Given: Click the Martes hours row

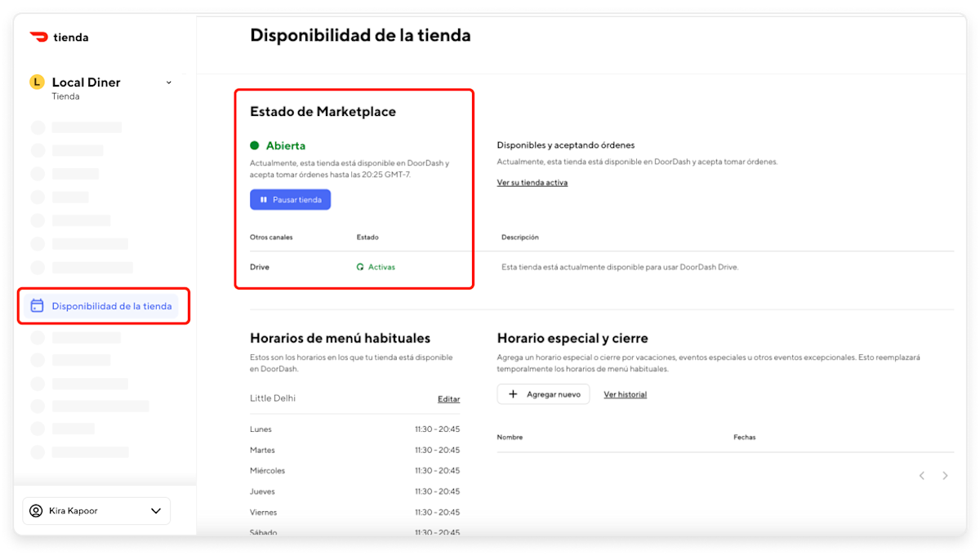Looking at the screenshot, I should coord(355,450).
